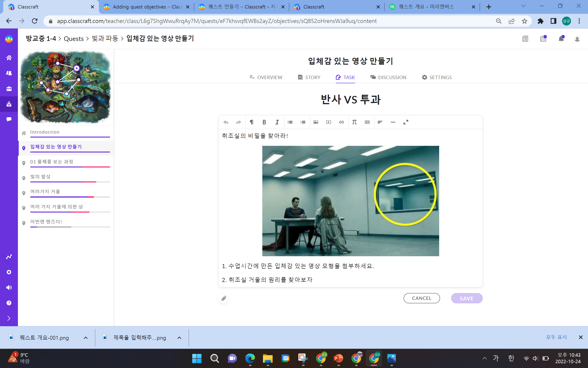Screen dimensions: 588x368
Task: Attach a file with the paperclip icon
Action: (223, 298)
